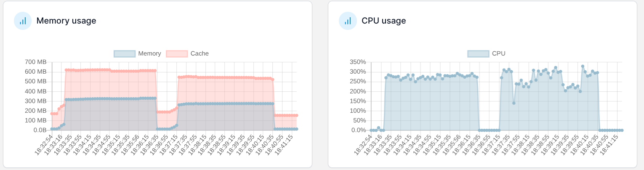Click the highest CPU peak data point

pyautogui.click(x=583, y=66)
